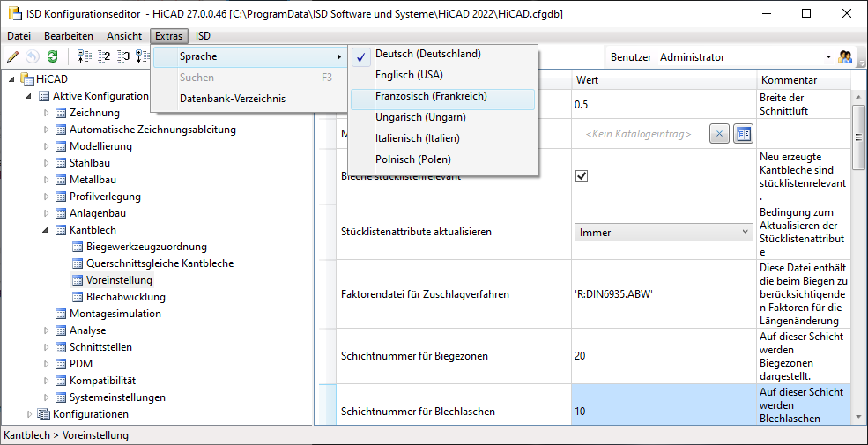Click the PDM table icon
868x445 pixels.
[x=61, y=364]
